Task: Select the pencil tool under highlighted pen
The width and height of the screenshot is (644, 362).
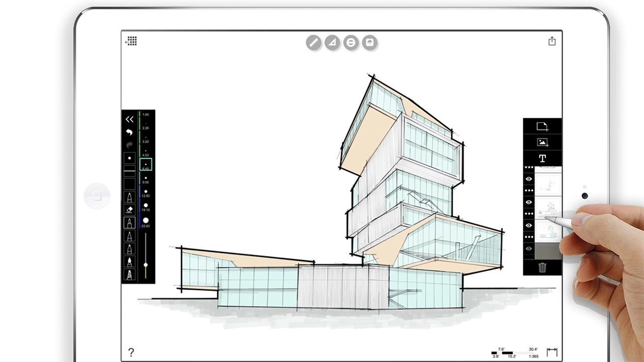Action: click(129, 236)
